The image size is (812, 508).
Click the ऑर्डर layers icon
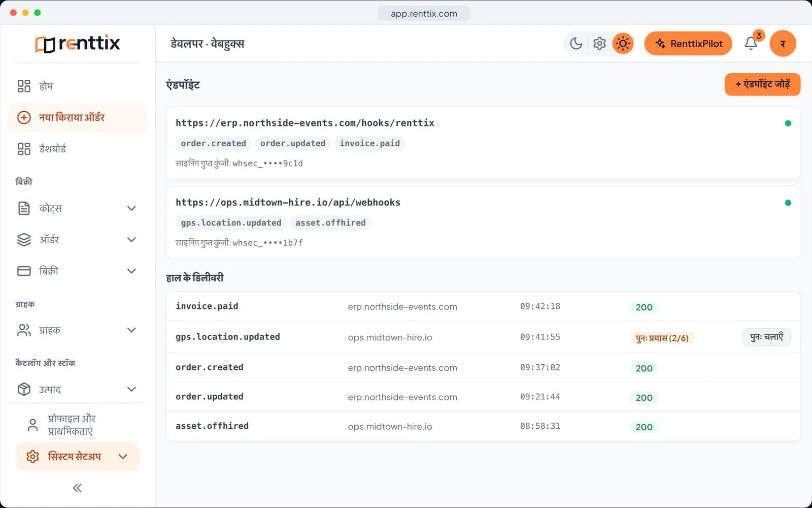[x=24, y=239]
